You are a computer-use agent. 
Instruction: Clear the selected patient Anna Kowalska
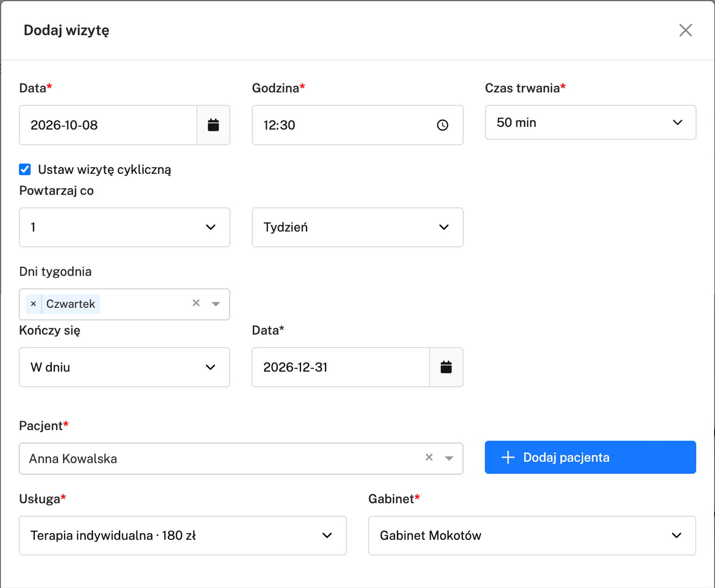429,457
